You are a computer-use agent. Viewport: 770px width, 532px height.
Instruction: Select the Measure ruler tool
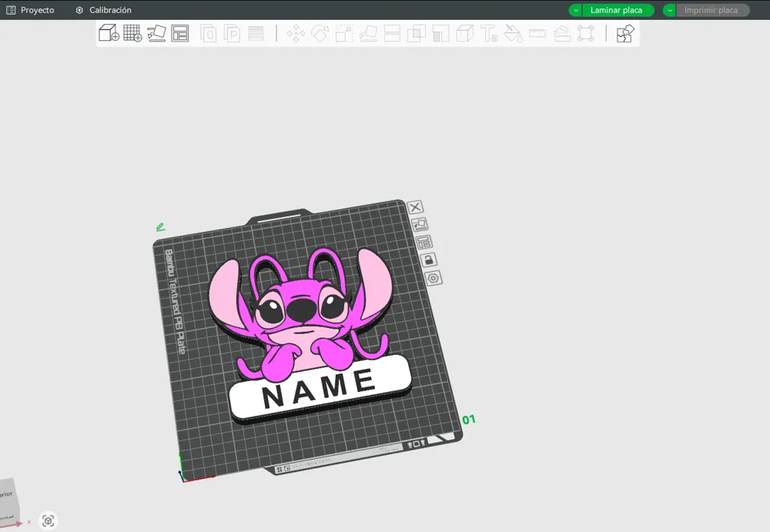pos(537,33)
